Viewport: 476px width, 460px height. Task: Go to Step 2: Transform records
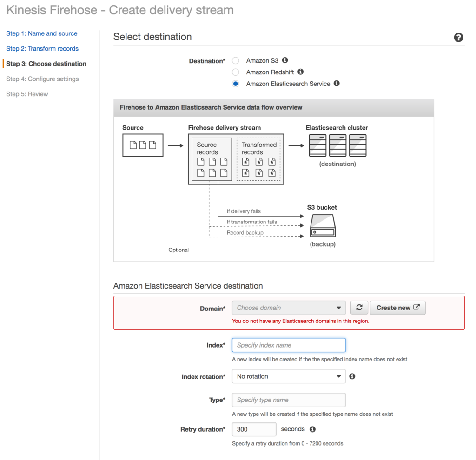(42, 48)
